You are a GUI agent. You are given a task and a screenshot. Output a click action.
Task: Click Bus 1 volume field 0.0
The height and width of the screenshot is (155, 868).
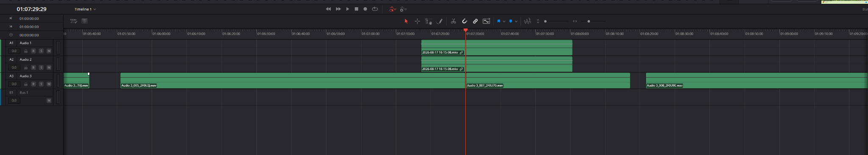pos(14,101)
